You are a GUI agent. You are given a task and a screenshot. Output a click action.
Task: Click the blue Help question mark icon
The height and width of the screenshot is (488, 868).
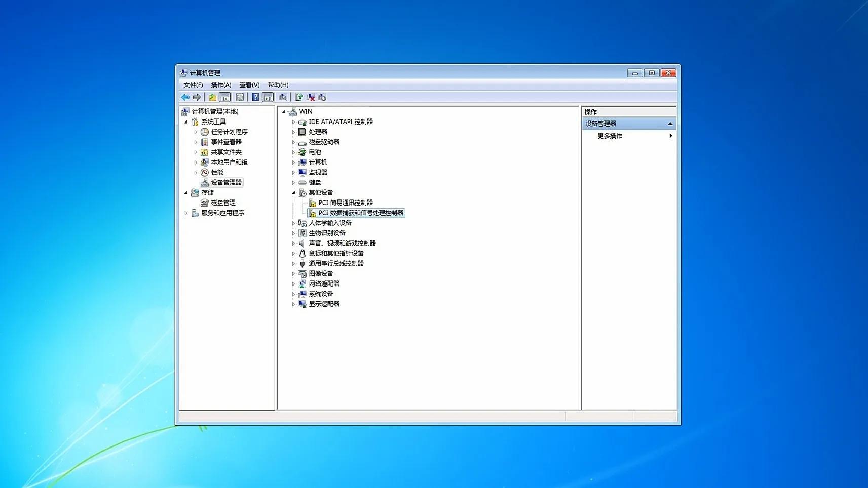255,97
